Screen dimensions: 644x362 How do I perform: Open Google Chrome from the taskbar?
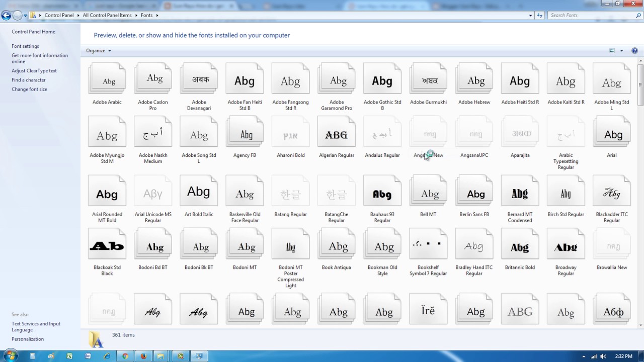point(125,356)
